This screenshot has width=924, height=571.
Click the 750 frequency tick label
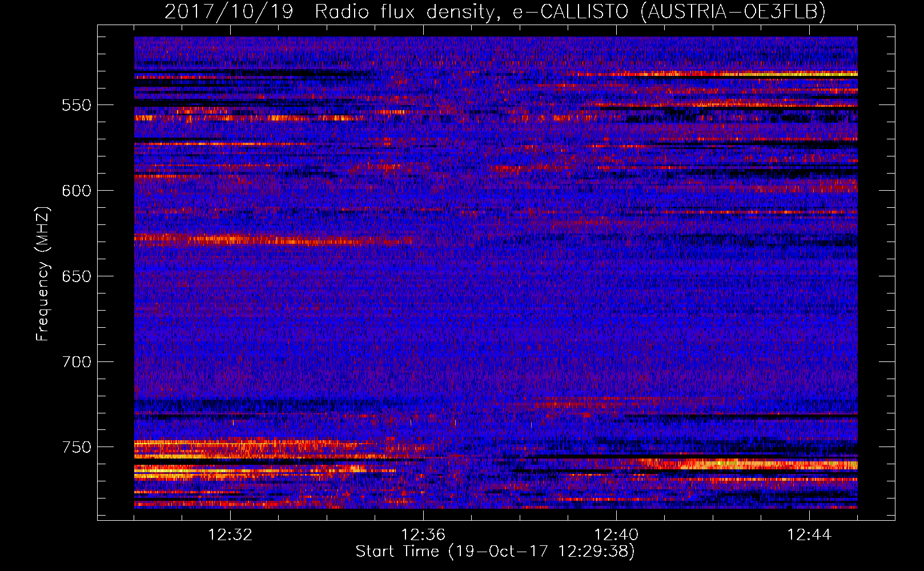(77, 447)
